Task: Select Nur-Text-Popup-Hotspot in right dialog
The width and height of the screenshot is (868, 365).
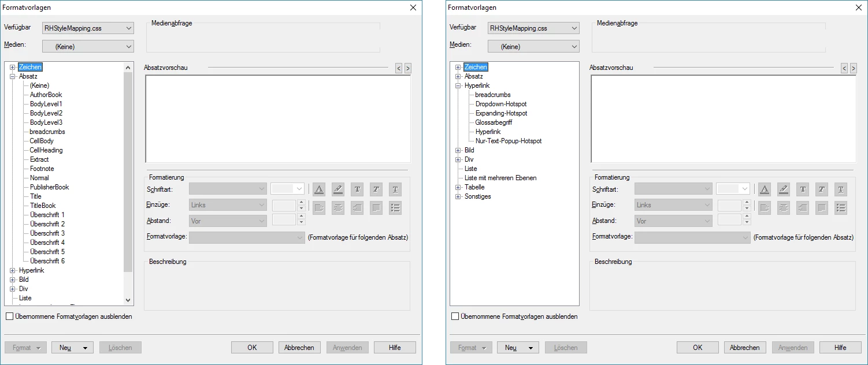Action: click(x=509, y=141)
